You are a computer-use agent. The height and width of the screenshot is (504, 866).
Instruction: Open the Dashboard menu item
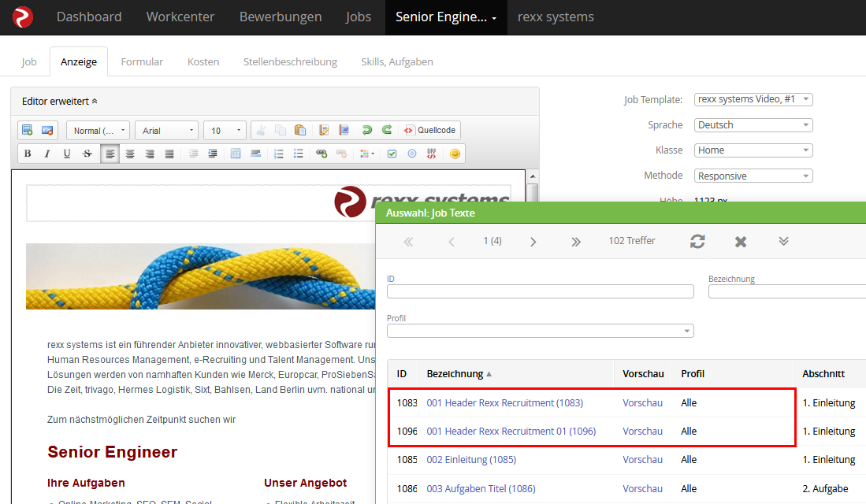[89, 17]
